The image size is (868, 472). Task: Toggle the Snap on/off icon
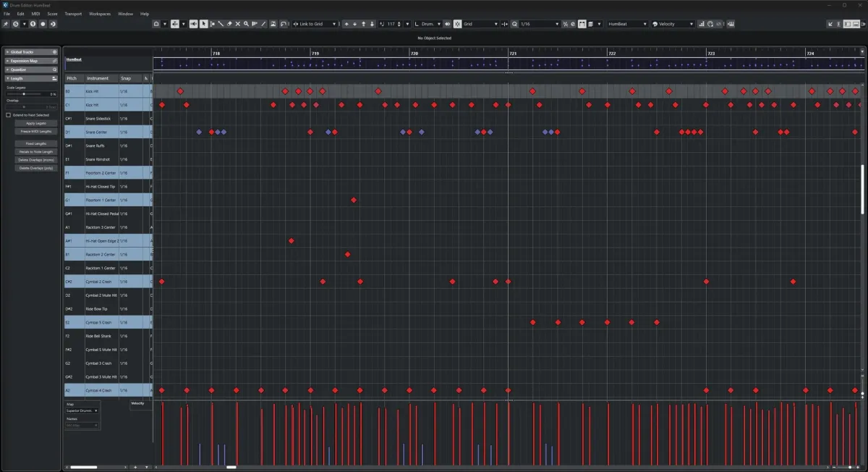click(457, 24)
